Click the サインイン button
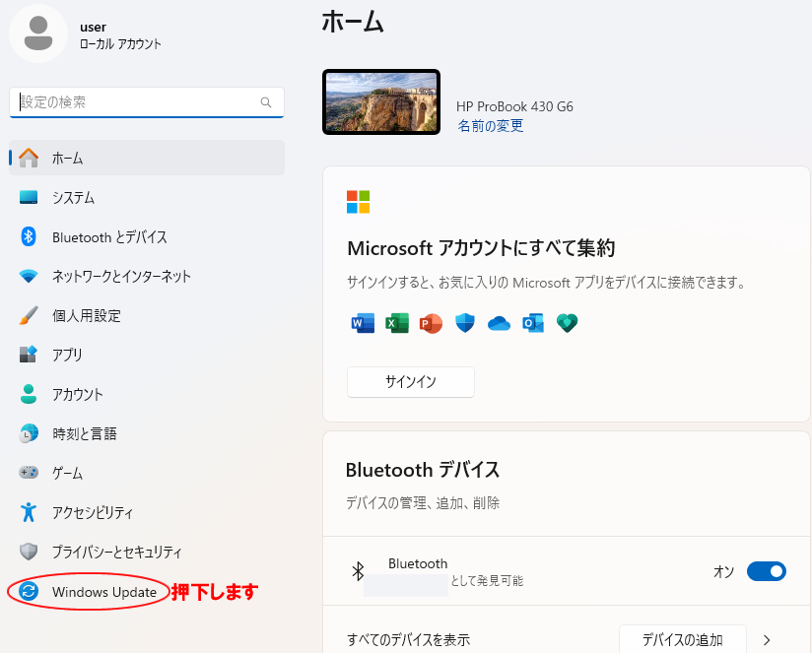The width and height of the screenshot is (812, 653). point(411,382)
